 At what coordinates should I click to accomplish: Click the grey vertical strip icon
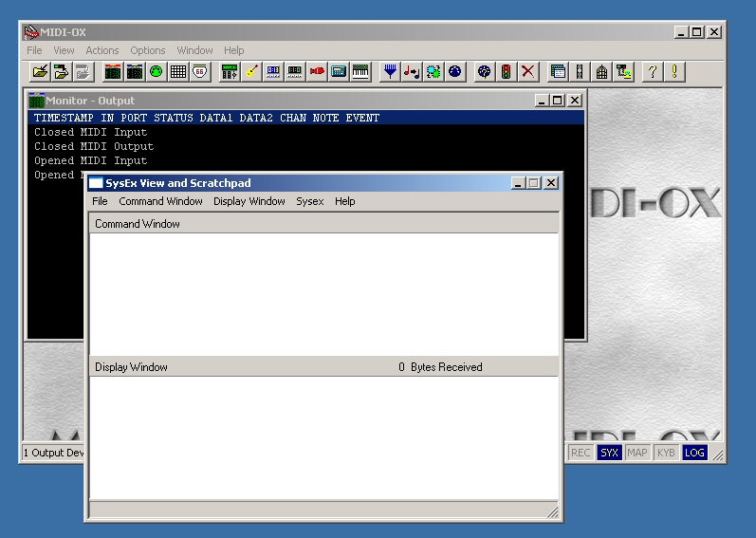pyautogui.click(x=580, y=72)
